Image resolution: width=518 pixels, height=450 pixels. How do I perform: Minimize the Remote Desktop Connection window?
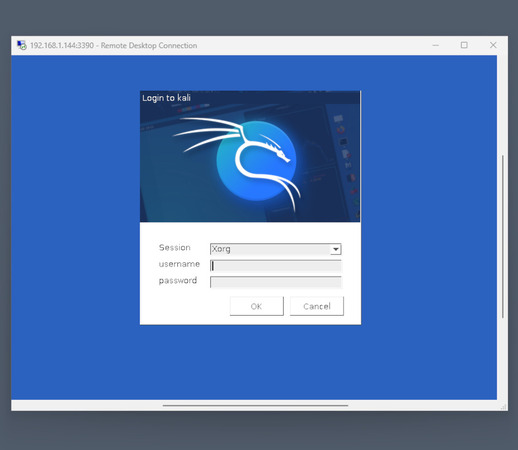point(436,45)
